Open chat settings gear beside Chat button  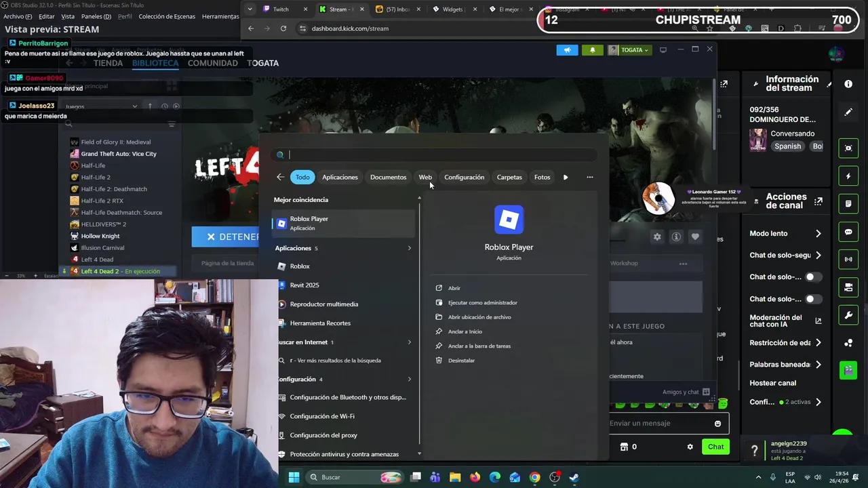(x=690, y=447)
